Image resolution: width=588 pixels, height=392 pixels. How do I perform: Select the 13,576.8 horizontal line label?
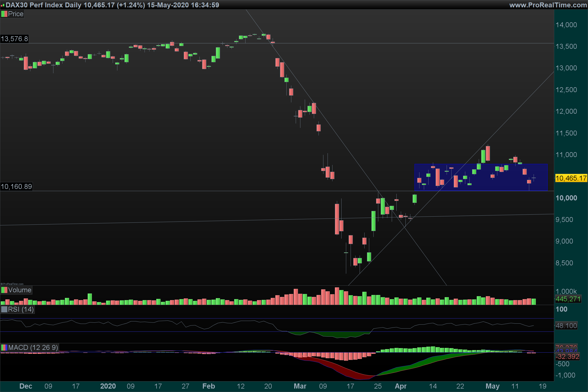pyautogui.click(x=14, y=39)
